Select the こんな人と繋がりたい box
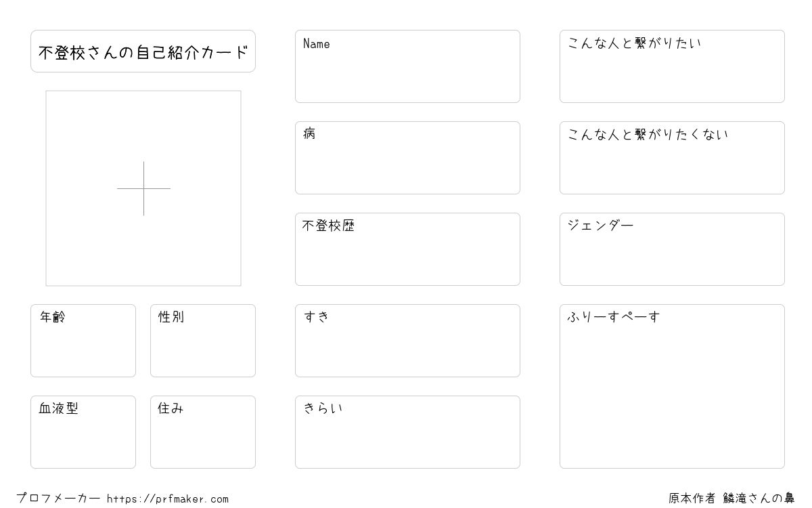Screen dimensions: 812x508 point(672,66)
